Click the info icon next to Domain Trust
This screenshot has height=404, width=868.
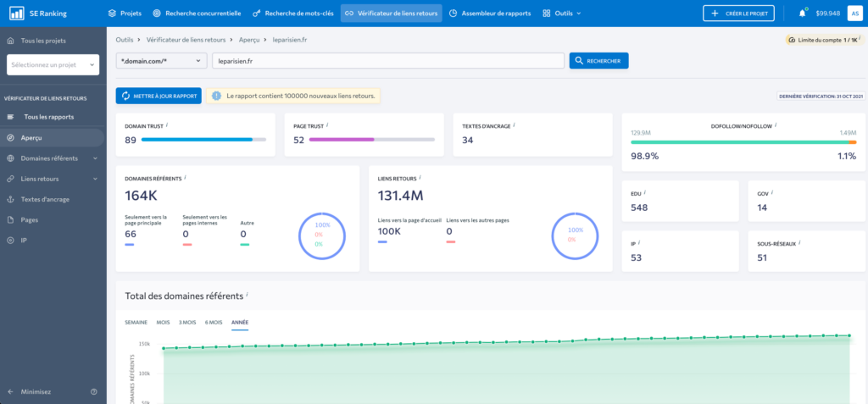(167, 125)
